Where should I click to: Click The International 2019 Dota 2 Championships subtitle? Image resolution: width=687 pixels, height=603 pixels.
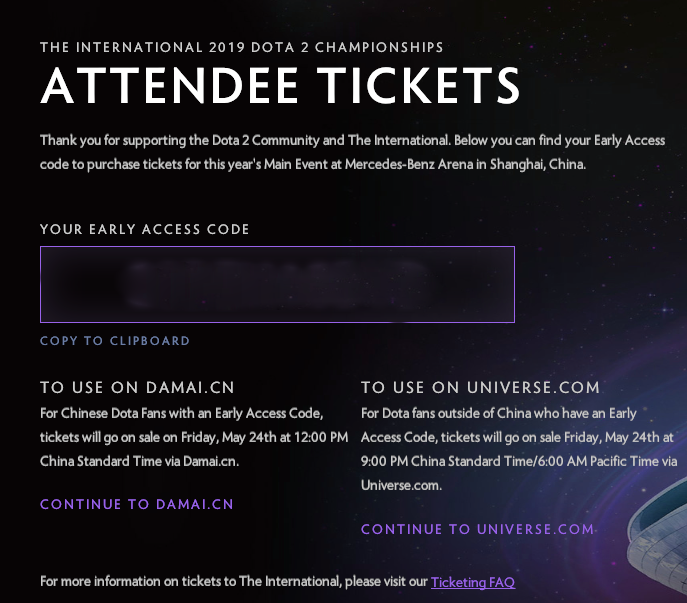click(241, 47)
